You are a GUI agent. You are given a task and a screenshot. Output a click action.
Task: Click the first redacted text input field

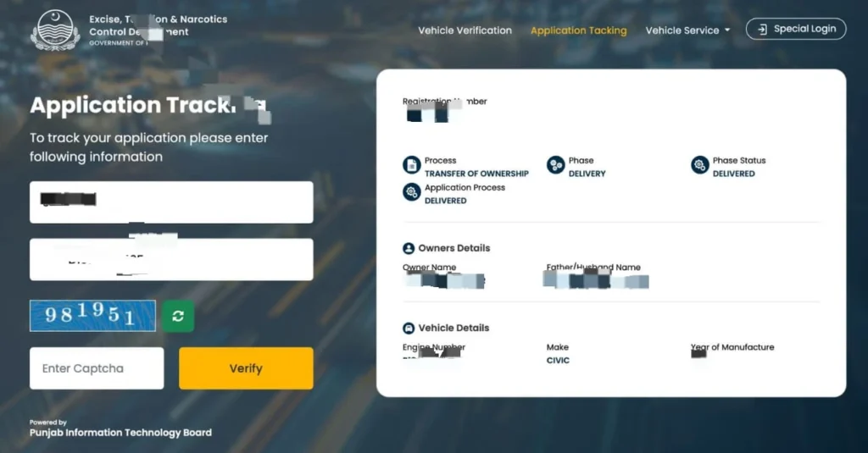coord(171,202)
